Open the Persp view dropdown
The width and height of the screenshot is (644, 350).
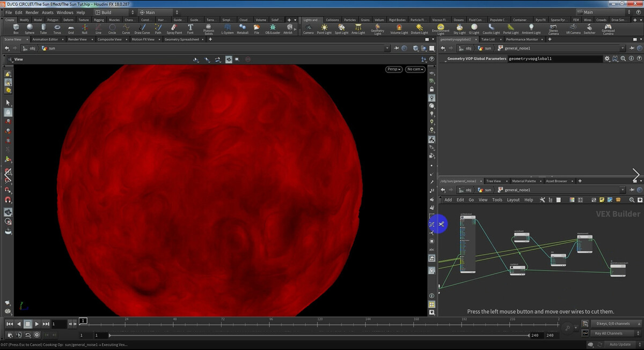(393, 69)
